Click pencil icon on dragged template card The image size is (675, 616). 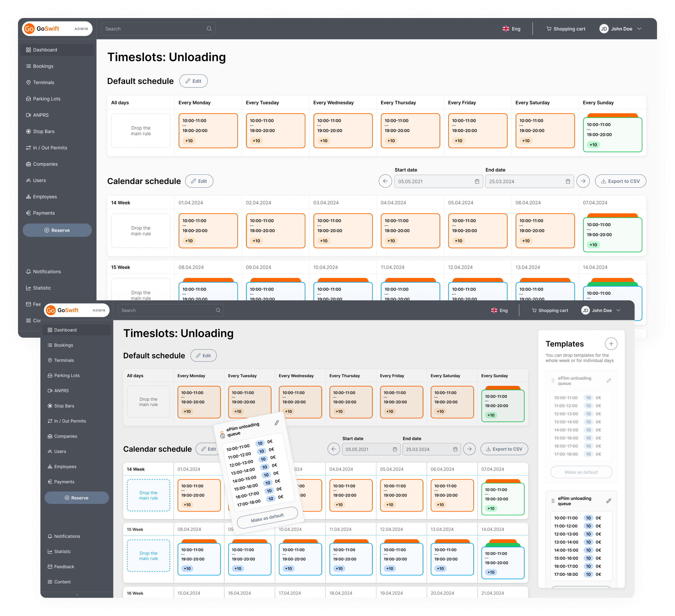(276, 423)
